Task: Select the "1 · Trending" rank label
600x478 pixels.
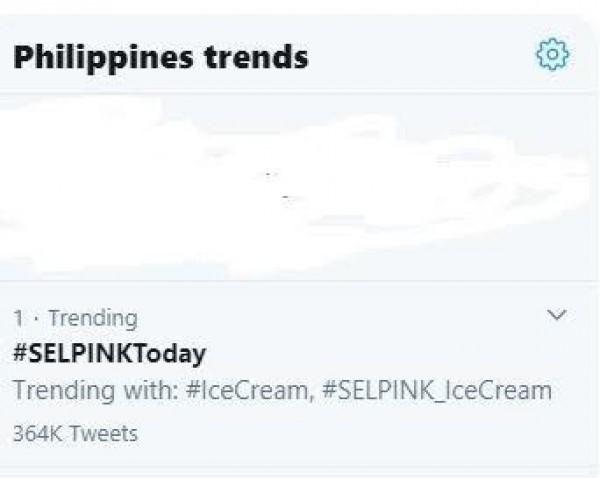Action: point(75,318)
